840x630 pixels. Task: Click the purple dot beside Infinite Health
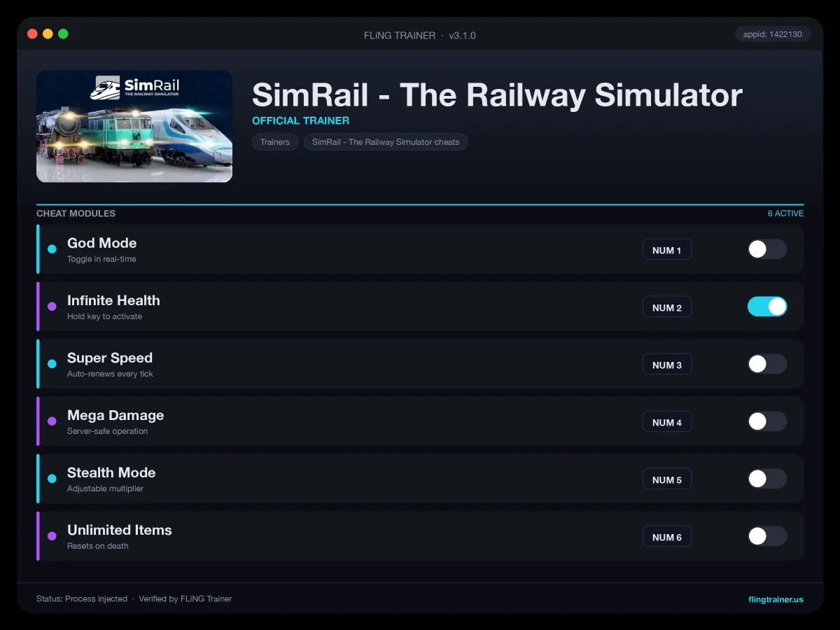[x=52, y=307]
